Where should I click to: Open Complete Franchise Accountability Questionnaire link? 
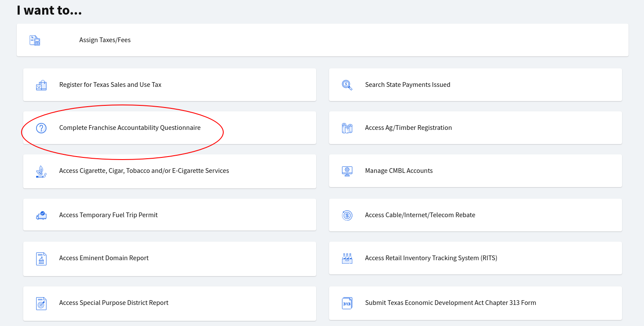pos(129,128)
